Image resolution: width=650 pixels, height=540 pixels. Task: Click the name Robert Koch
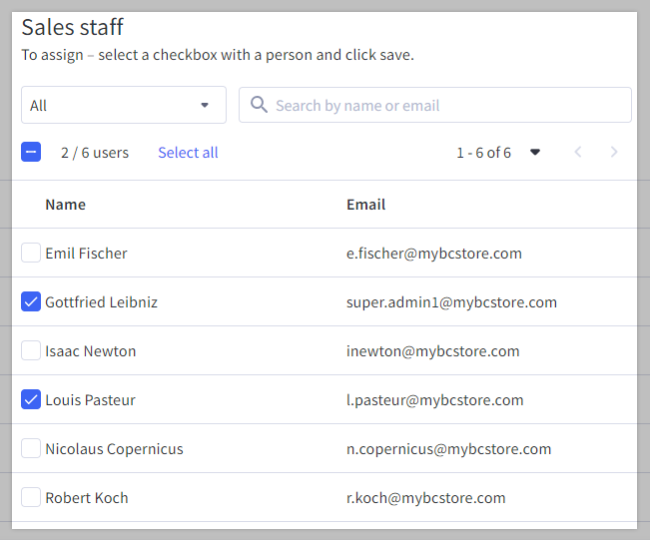[x=87, y=498]
